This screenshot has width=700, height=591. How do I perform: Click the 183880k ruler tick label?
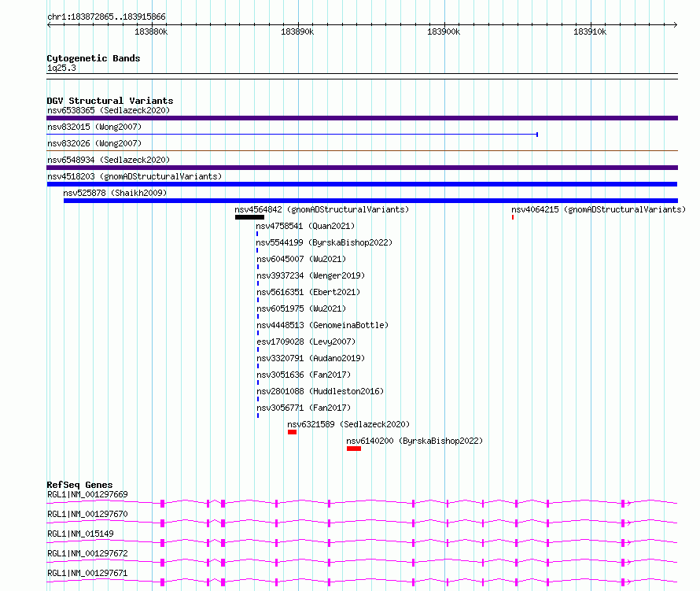pyautogui.click(x=151, y=31)
